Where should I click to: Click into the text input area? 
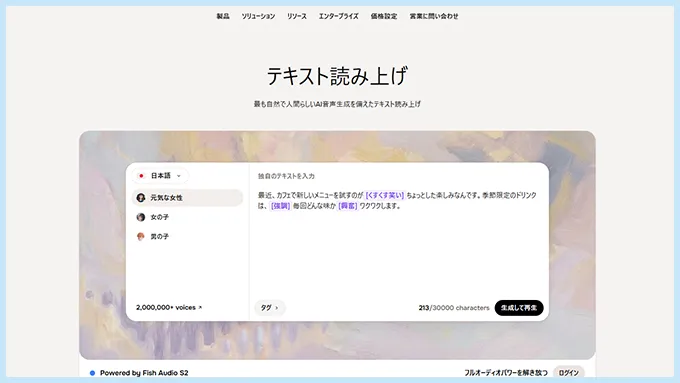click(x=399, y=243)
